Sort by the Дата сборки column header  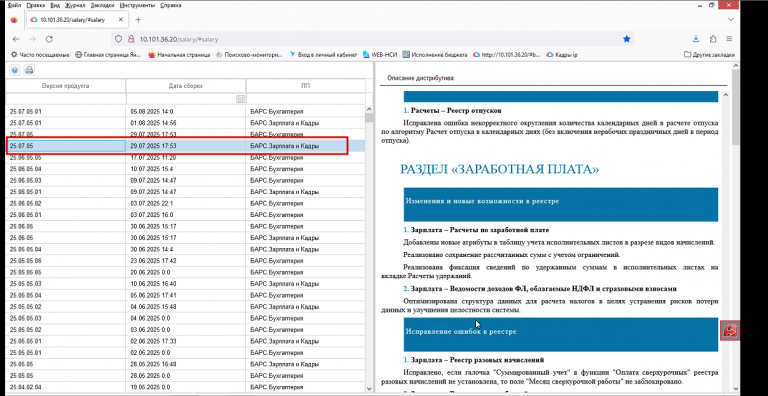click(x=186, y=86)
